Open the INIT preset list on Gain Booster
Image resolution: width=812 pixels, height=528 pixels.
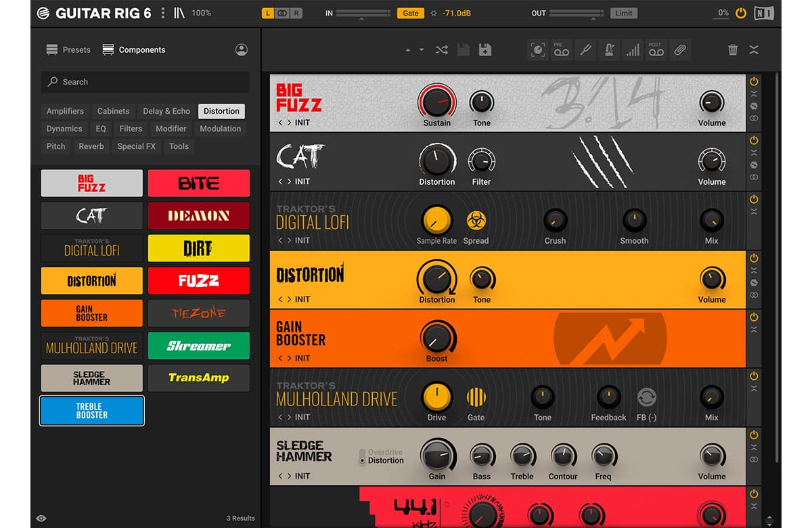click(x=302, y=358)
